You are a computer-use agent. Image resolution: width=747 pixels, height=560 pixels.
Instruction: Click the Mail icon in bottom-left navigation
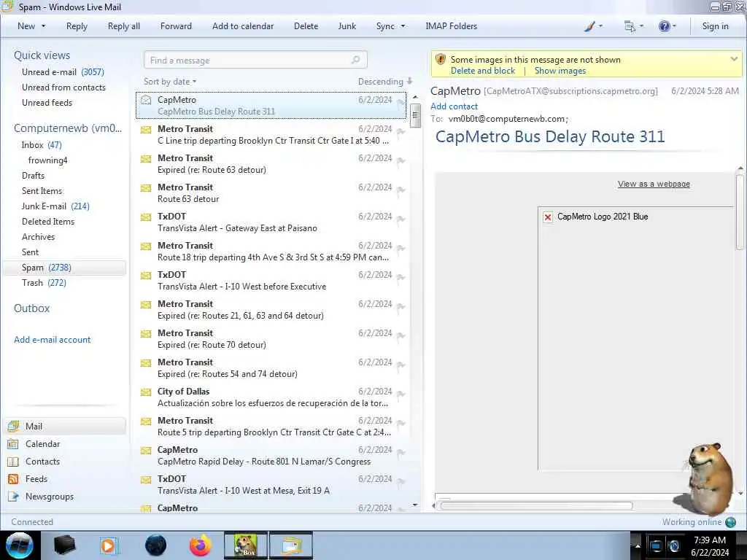pyautogui.click(x=13, y=426)
